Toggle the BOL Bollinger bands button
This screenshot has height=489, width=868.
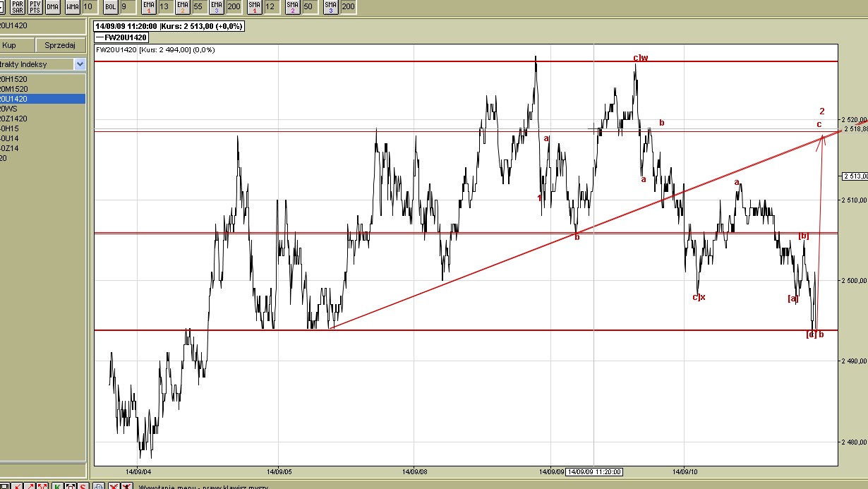click(x=110, y=6)
